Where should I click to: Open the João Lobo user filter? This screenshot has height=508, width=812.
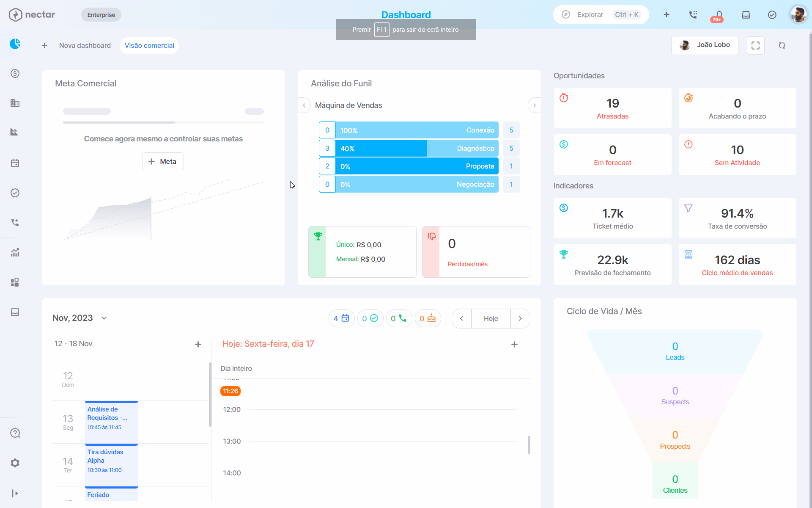[x=705, y=45]
